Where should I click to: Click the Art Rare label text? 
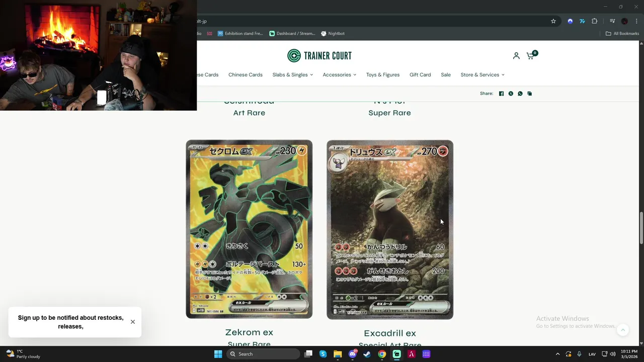pyautogui.click(x=249, y=113)
